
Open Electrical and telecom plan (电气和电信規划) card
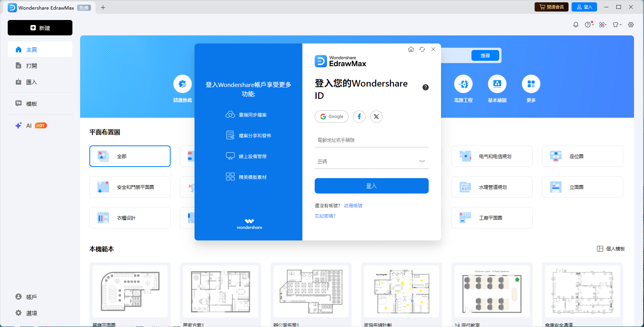tap(492, 156)
